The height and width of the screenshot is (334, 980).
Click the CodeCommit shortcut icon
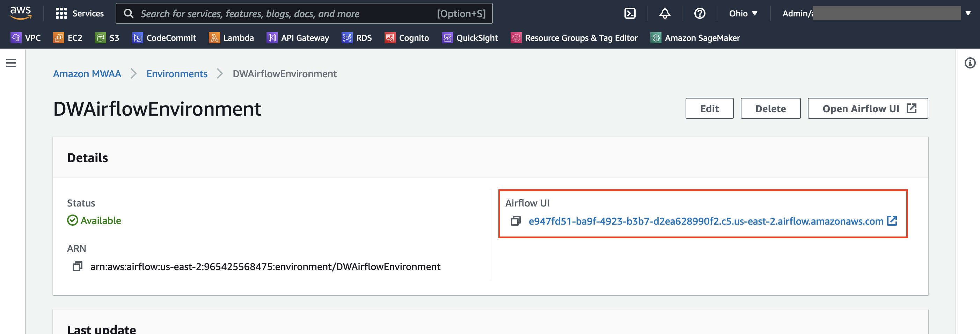[x=137, y=38]
